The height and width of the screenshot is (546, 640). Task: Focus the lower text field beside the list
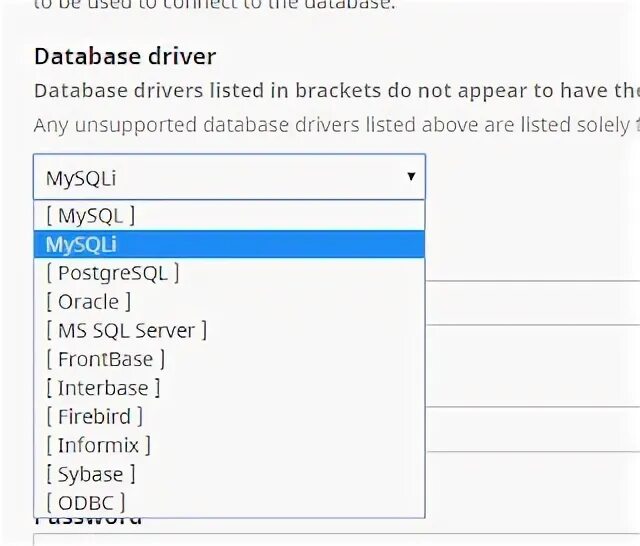click(x=532, y=428)
